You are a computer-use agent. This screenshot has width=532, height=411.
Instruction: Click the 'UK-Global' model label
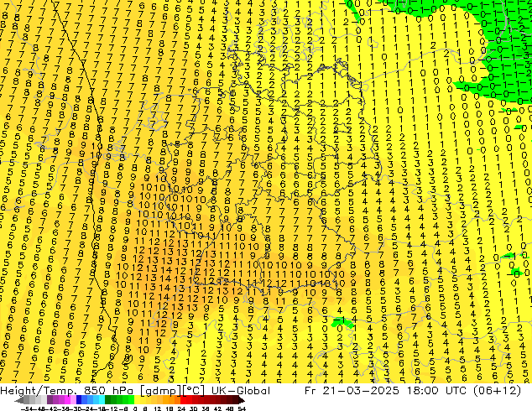point(241,391)
